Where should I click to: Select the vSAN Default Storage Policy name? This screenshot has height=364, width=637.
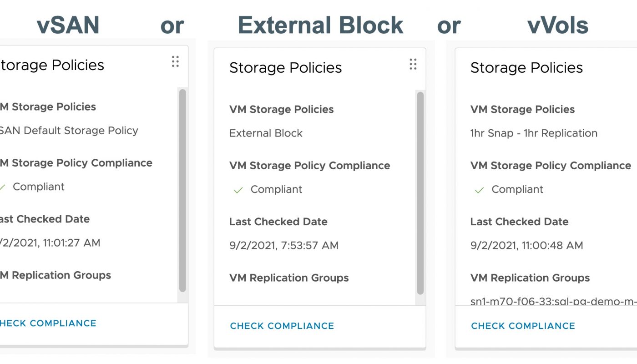69,131
